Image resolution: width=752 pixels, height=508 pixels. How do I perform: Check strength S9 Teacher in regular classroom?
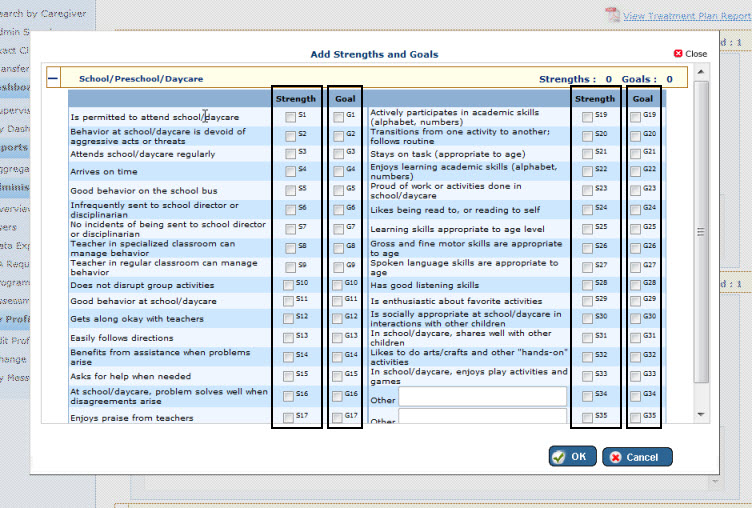290,267
